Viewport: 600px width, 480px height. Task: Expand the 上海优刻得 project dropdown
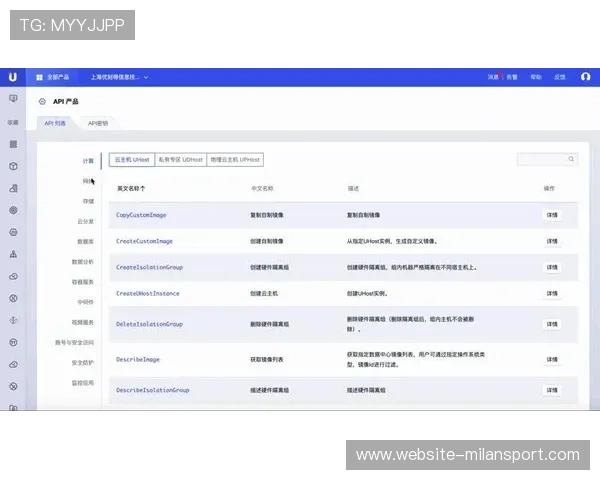(119, 77)
